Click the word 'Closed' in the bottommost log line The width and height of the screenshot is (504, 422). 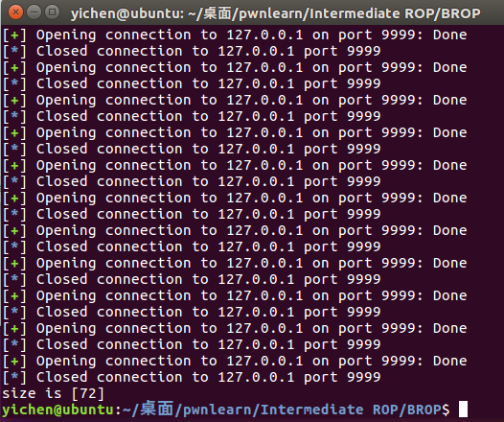[61, 377]
